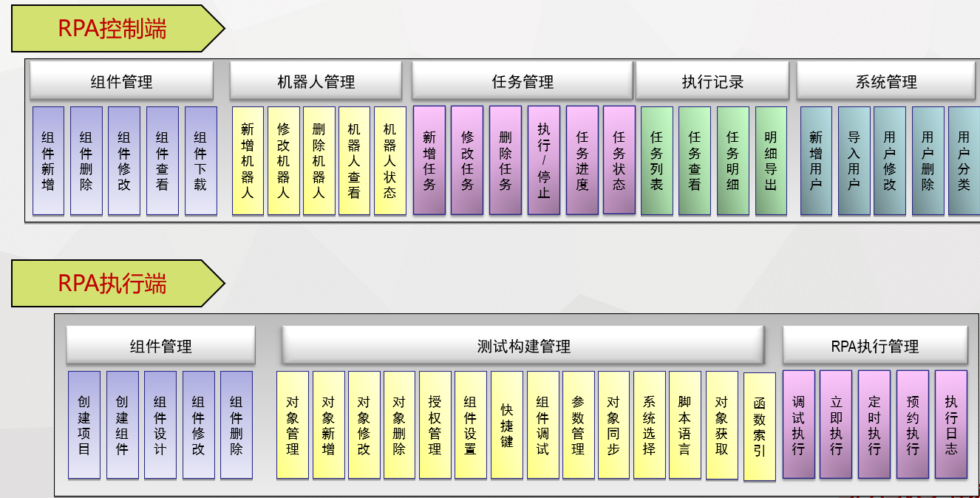Open the 调试执行 box

click(799, 424)
